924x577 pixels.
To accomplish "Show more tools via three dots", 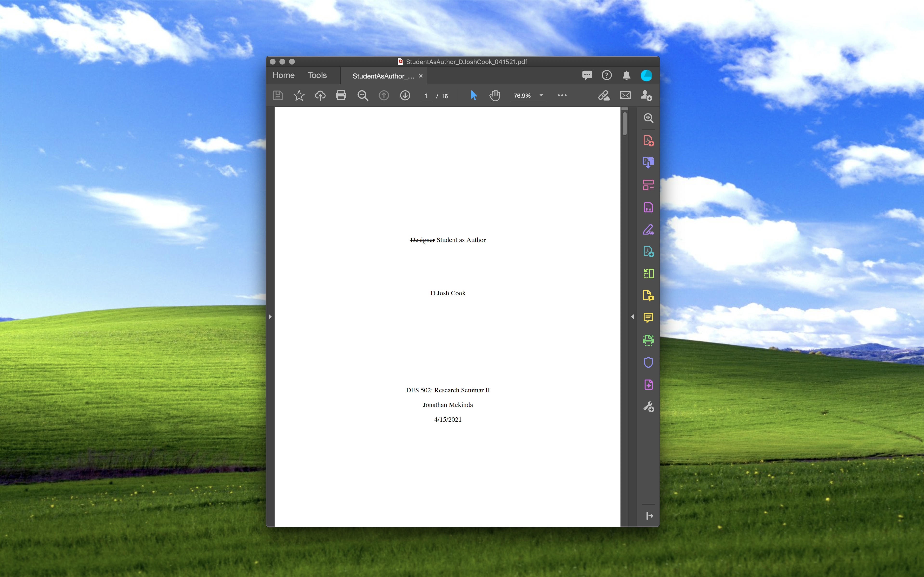I will pos(562,95).
